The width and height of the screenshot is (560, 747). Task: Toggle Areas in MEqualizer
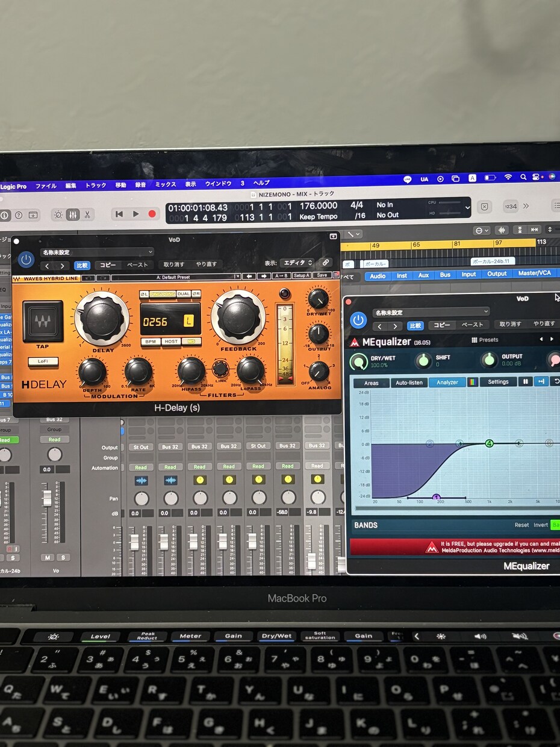[x=372, y=383]
